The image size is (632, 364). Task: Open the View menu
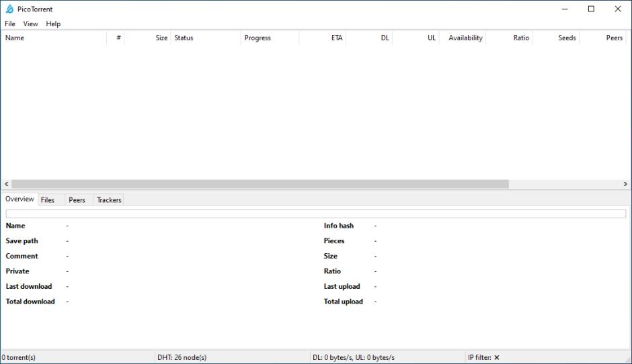[31, 24]
